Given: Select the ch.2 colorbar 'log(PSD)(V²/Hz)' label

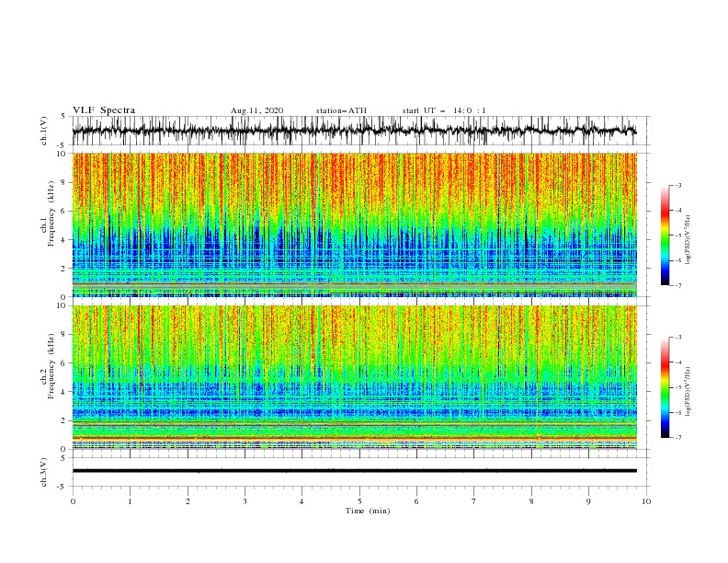Looking at the screenshot, I should 688,391.
